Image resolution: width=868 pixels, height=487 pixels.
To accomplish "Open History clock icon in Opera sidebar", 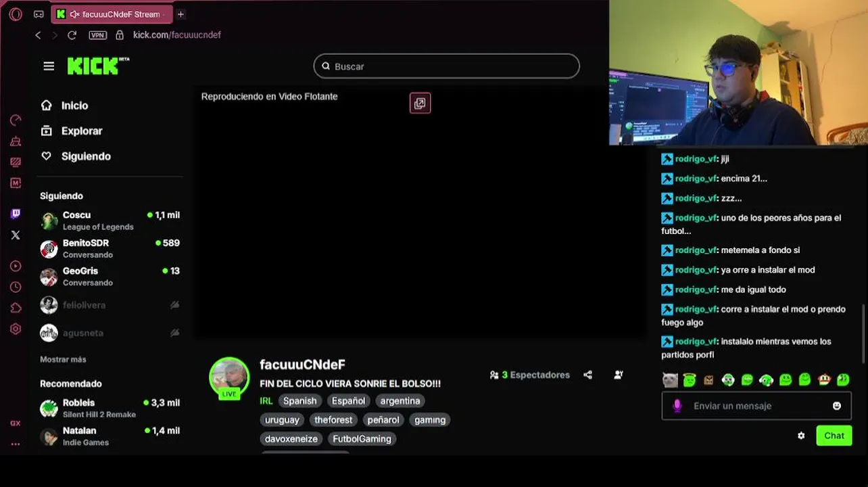I will click(x=16, y=287).
